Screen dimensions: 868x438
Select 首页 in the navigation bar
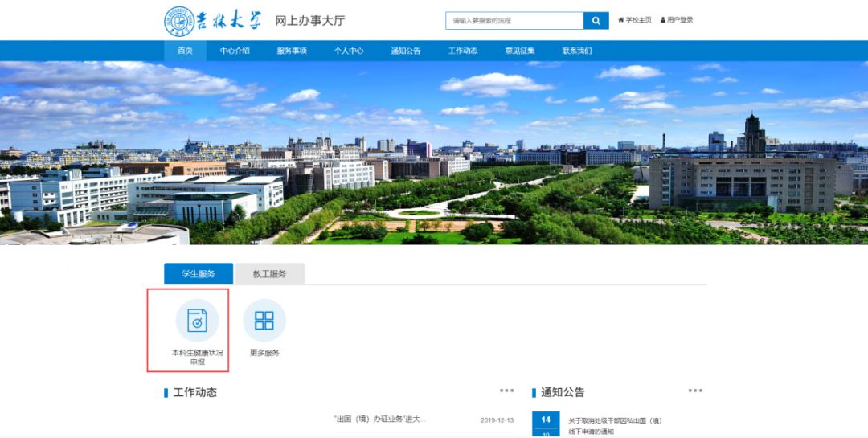point(185,51)
